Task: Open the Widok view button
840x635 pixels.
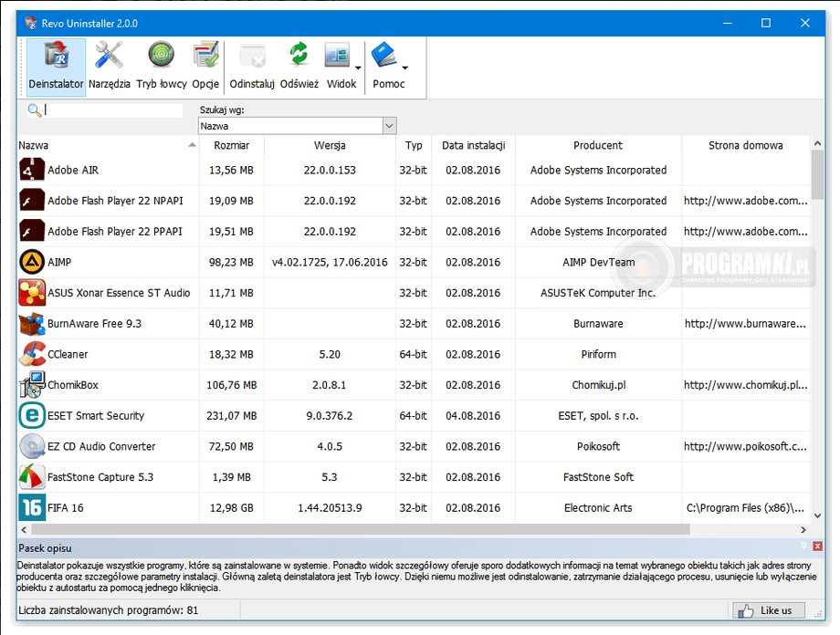Action: (x=341, y=67)
